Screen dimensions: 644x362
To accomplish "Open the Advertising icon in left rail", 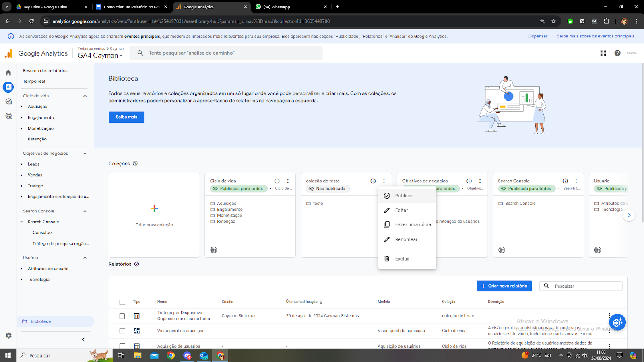I will click(8, 116).
